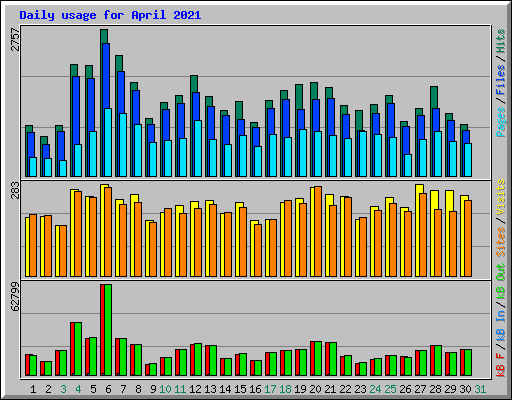Click the 'Daily usage for April 2021' title
The width and height of the screenshot is (512, 400).
pyautogui.click(x=110, y=15)
